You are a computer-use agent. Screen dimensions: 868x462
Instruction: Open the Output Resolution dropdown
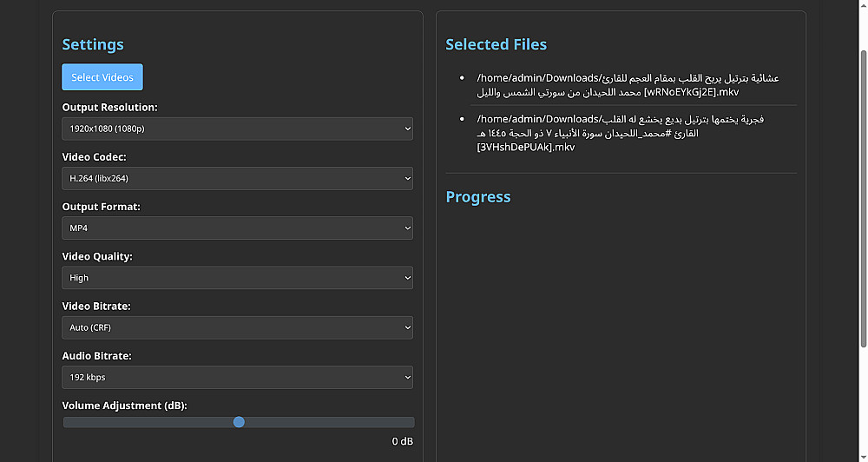(237, 129)
